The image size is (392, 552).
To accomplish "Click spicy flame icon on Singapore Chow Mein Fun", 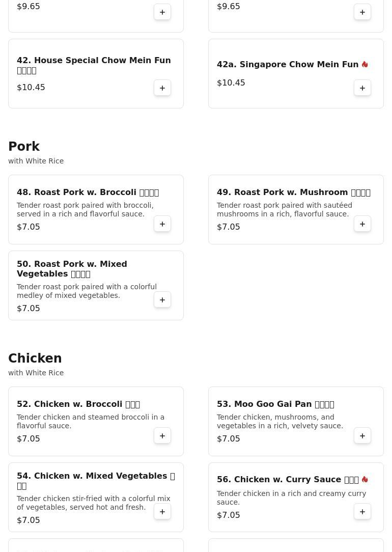I will click(x=365, y=65).
